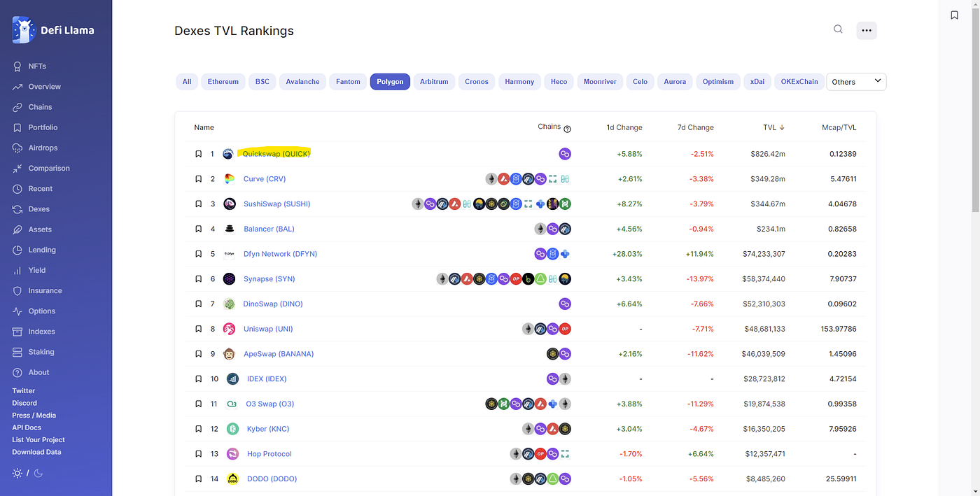
Task: Open the Quickswap (QUICK) link
Action: coord(276,154)
